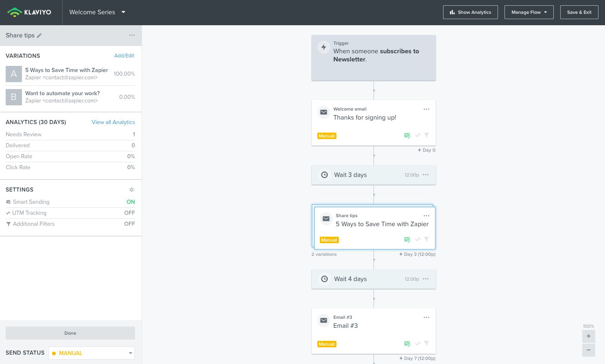Expand the Manage Flow dropdown
This screenshot has width=605, height=364.
click(x=529, y=12)
